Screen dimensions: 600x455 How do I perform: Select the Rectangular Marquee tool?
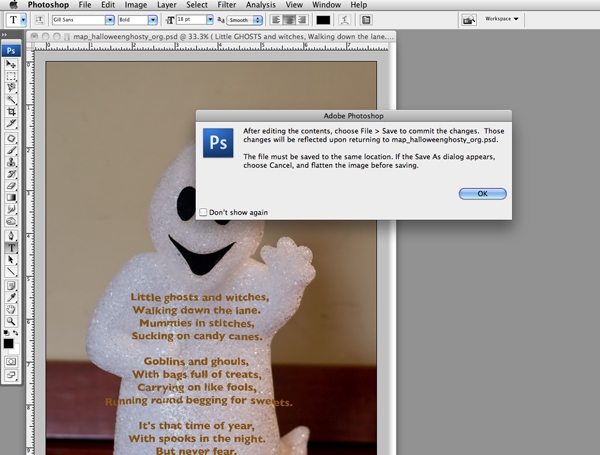[x=11, y=76]
